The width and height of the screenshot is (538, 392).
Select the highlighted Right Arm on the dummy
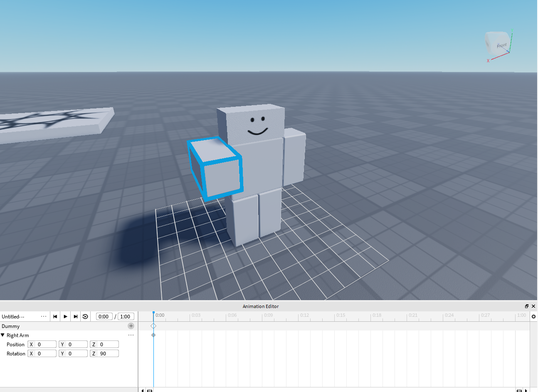[215, 168]
